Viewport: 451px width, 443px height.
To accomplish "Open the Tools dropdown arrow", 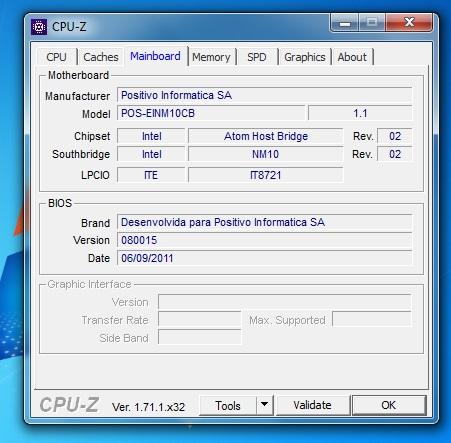I will click(265, 405).
